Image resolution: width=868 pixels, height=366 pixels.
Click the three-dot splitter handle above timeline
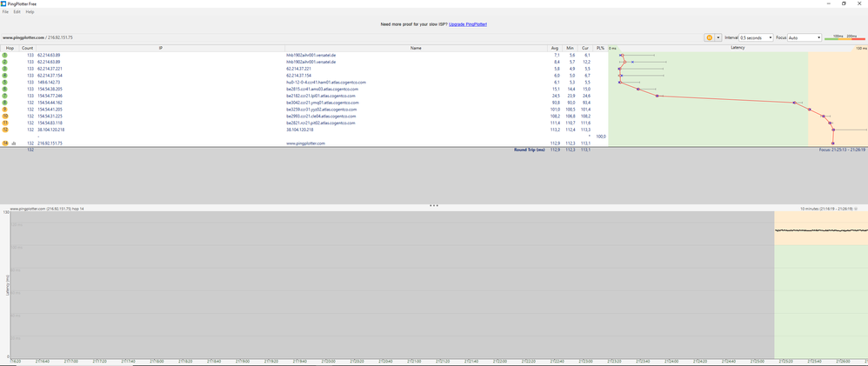(x=434, y=205)
